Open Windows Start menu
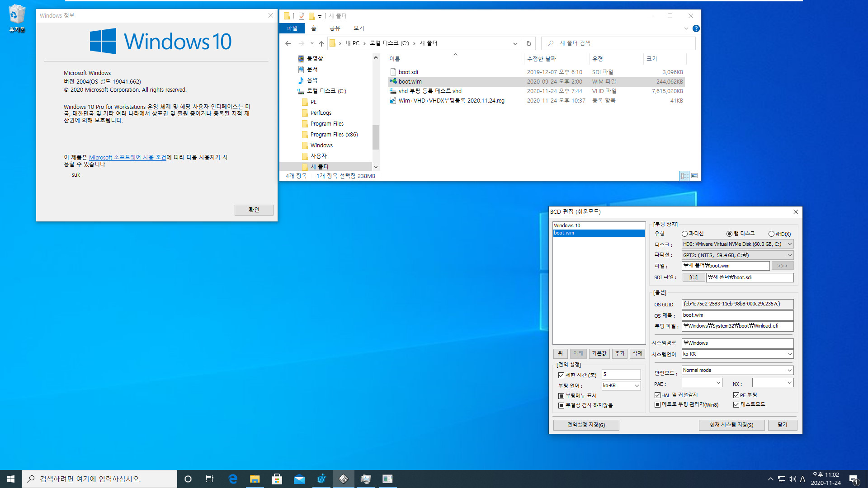 point(11,479)
